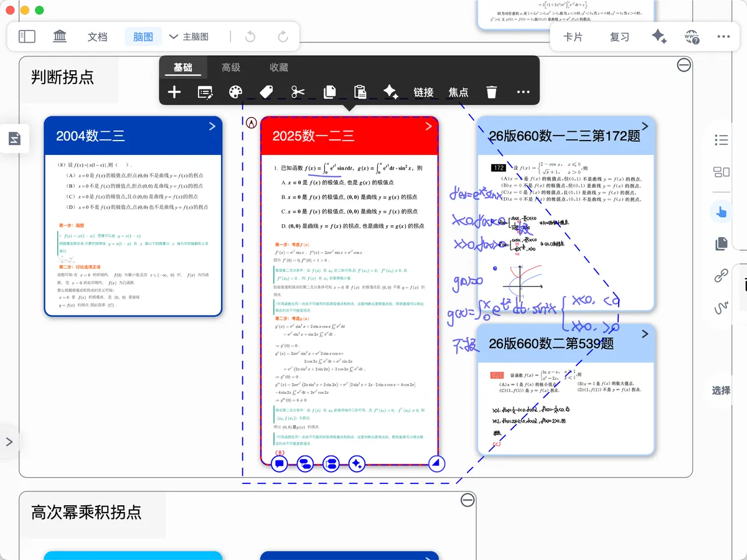The image size is (747, 560).
Task: Click the trash delete icon
Action: point(492,92)
